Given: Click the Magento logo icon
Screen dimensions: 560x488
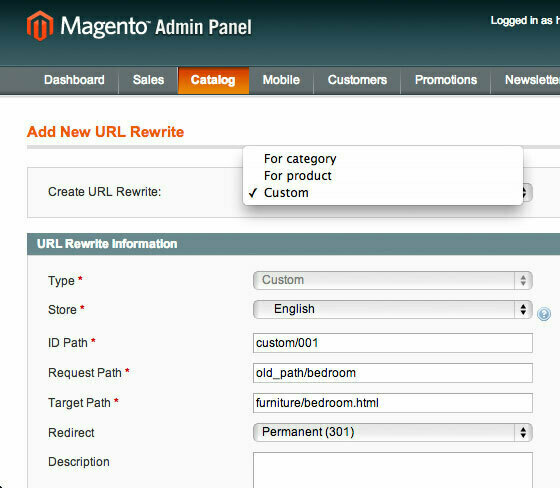Looking at the screenshot, I should pyautogui.click(x=40, y=26).
